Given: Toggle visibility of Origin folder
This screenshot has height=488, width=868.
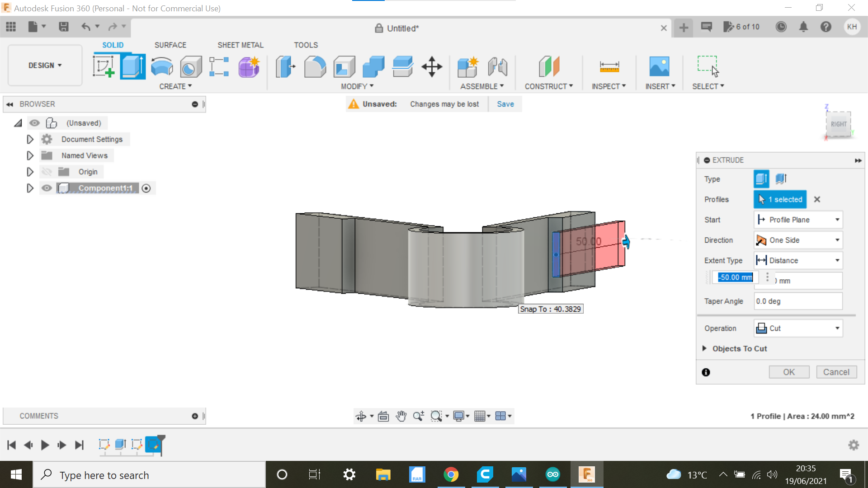Looking at the screenshot, I should pos(46,172).
